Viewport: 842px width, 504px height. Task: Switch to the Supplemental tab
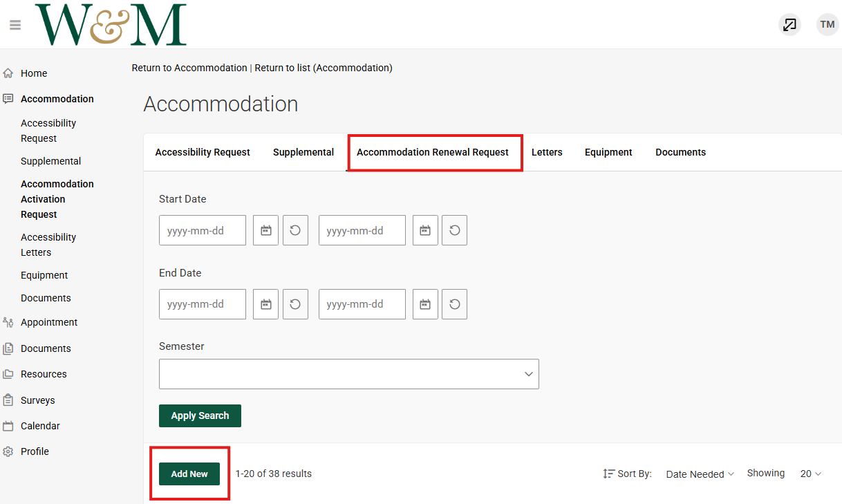303,152
